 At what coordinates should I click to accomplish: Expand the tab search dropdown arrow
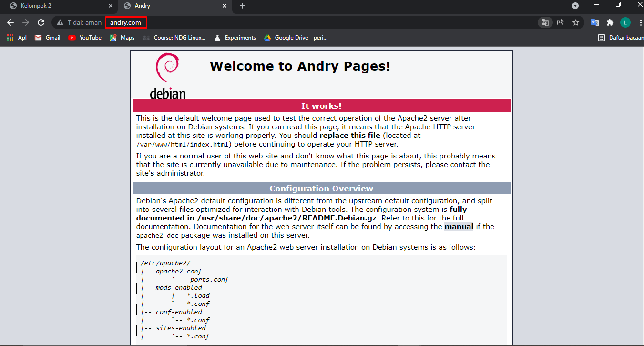pyautogui.click(x=575, y=6)
